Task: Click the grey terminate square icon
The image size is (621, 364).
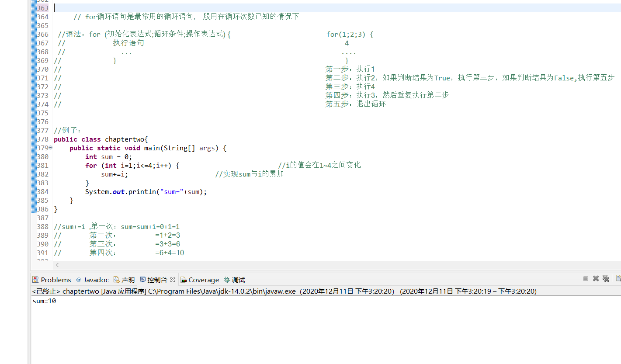Action: click(586, 278)
